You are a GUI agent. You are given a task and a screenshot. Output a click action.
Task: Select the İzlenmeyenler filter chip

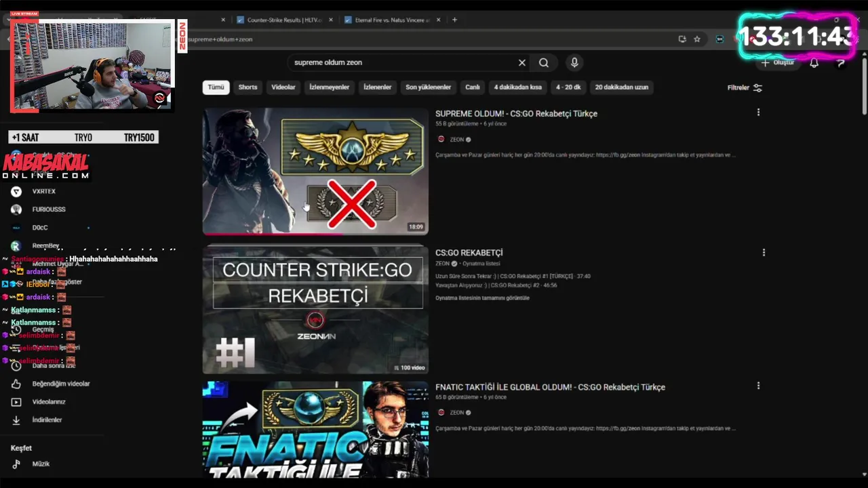330,87
